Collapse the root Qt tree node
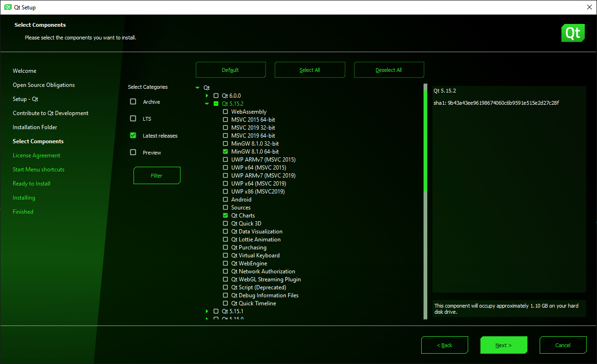 (x=197, y=88)
